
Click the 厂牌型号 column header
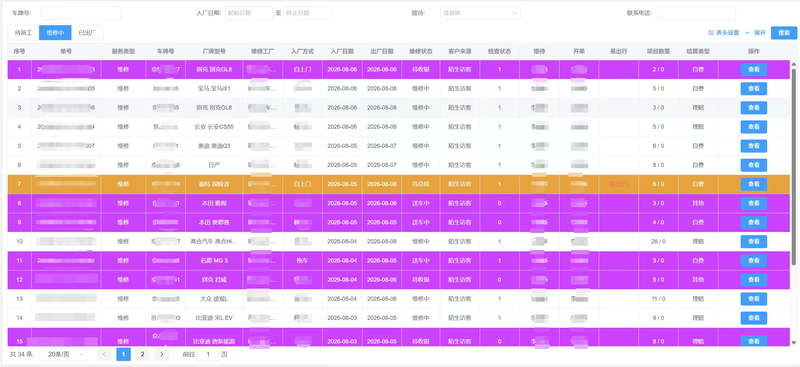click(214, 52)
